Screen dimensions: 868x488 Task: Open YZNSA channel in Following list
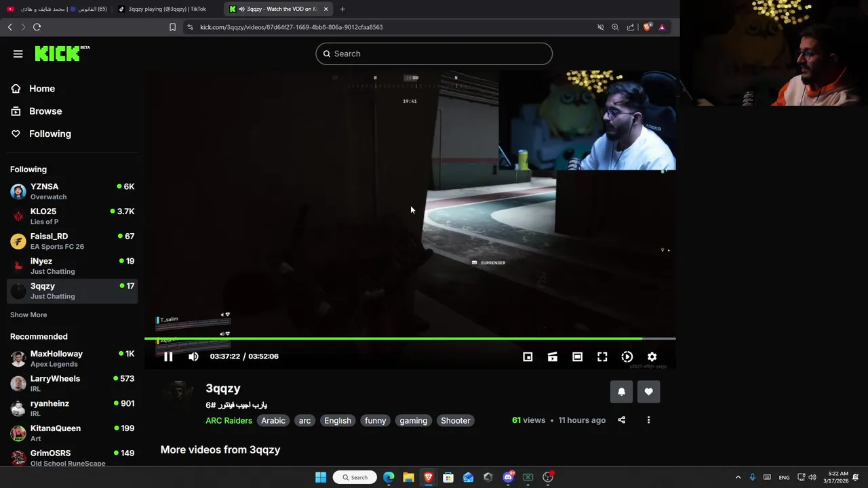tap(73, 191)
